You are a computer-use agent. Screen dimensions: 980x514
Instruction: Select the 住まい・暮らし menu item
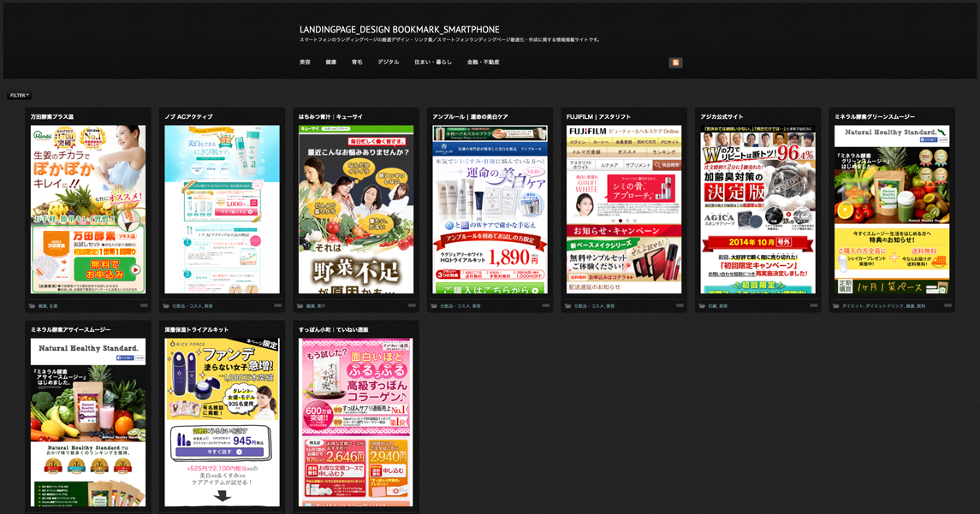[432, 62]
